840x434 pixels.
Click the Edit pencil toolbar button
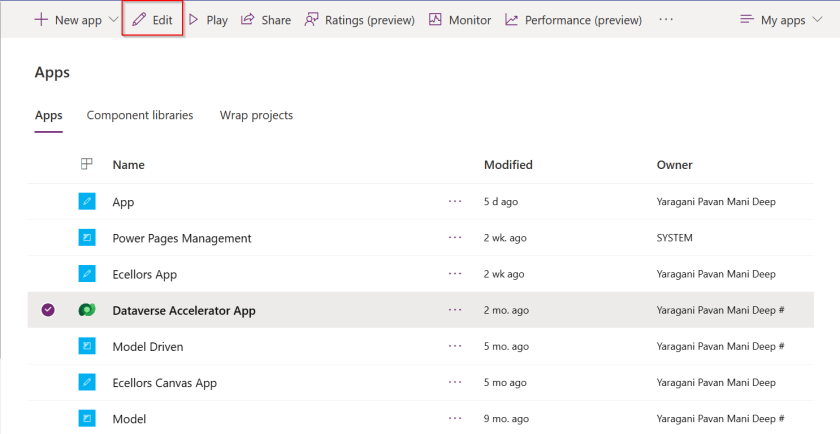click(x=152, y=20)
